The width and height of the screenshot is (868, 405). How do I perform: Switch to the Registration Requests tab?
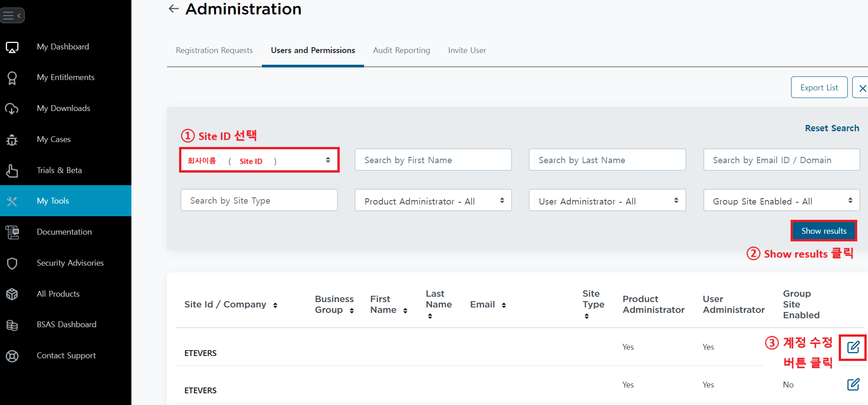point(214,50)
